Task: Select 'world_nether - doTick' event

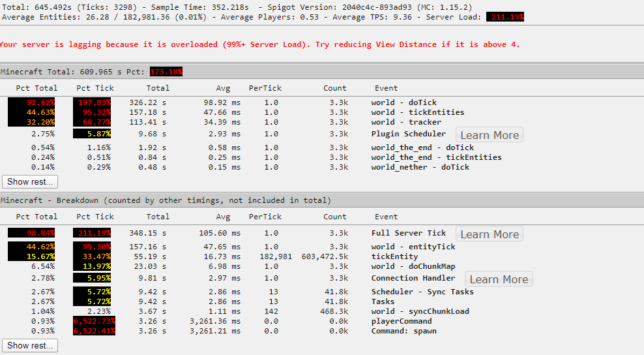Action: point(420,167)
